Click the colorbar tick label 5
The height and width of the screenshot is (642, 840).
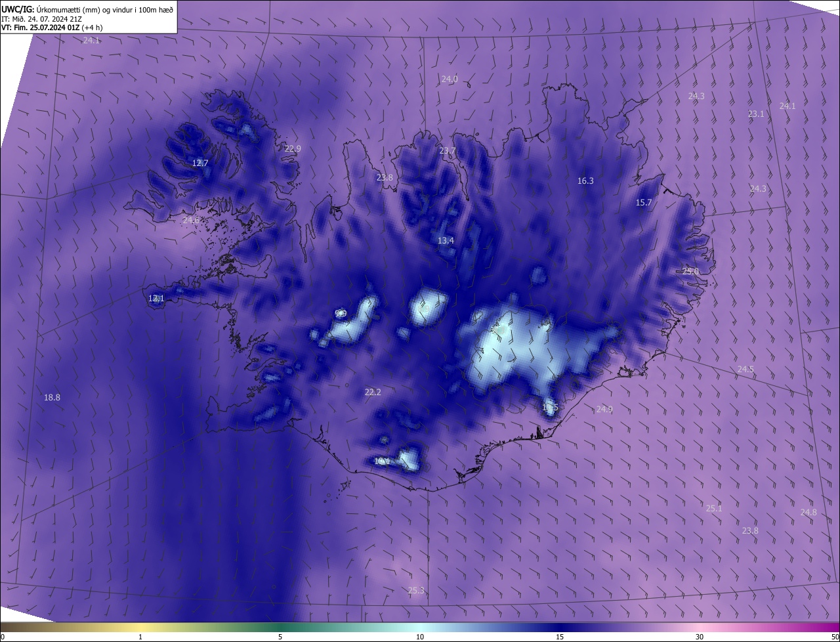point(280,637)
